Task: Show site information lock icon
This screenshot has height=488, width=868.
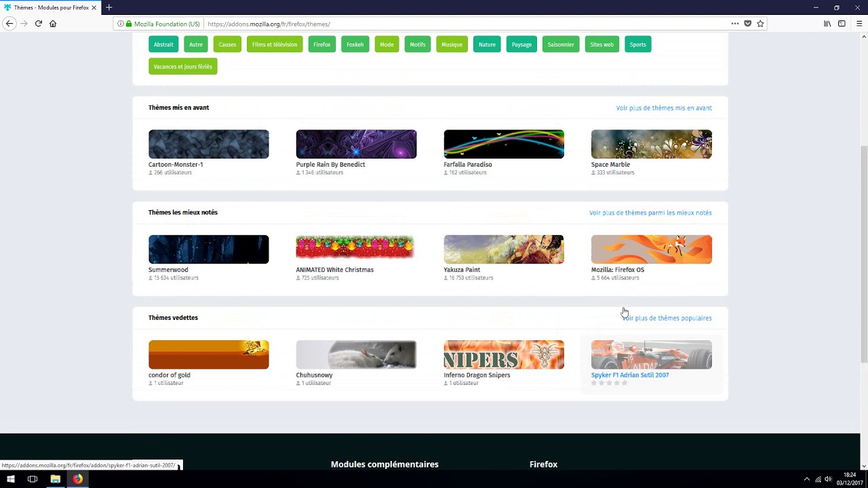Action: pos(129,24)
